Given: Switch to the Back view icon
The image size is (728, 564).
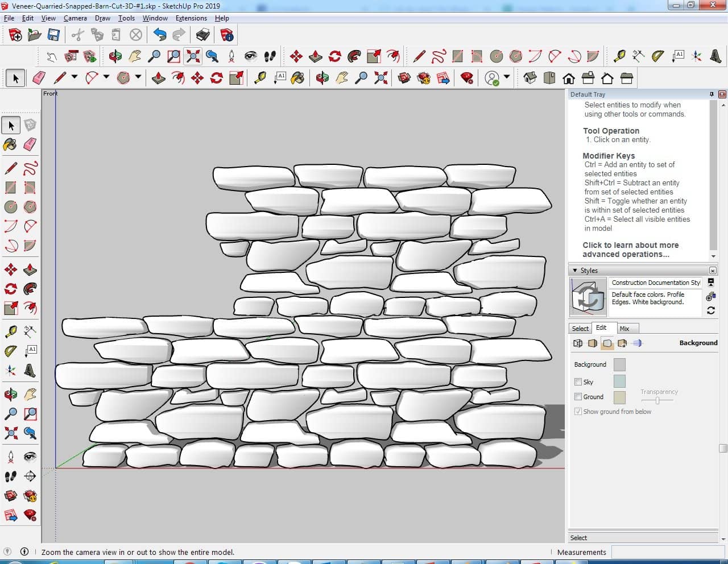Looking at the screenshot, I should tap(607, 77).
